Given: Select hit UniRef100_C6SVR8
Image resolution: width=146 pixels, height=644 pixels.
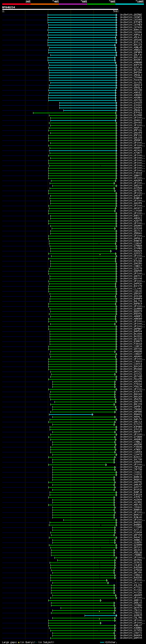Looking at the screenshot, I should [131, 20].
